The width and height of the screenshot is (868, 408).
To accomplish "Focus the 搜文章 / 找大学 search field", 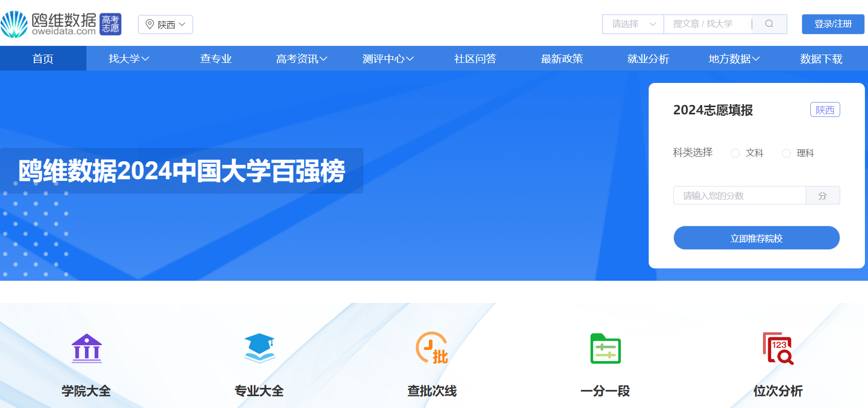I will click(708, 24).
